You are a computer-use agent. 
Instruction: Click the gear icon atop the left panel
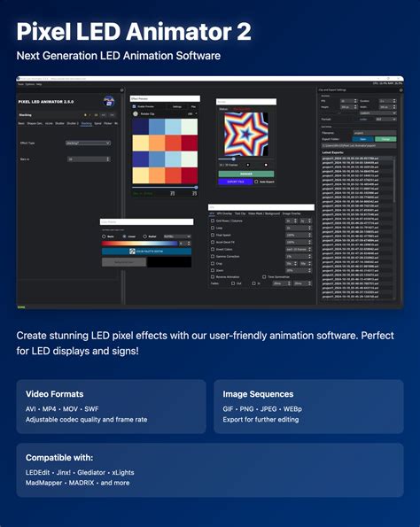[121, 90]
